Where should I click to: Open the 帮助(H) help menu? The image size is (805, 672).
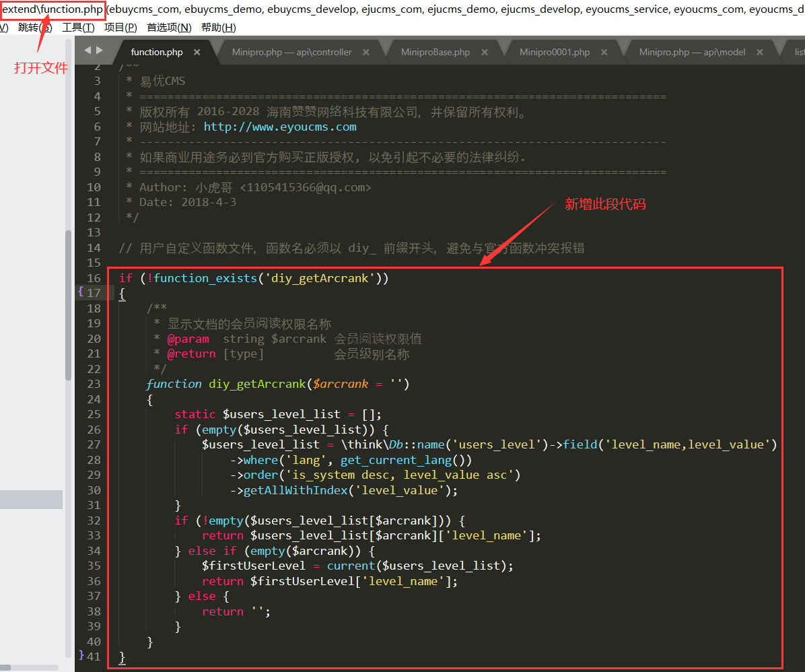tap(219, 28)
